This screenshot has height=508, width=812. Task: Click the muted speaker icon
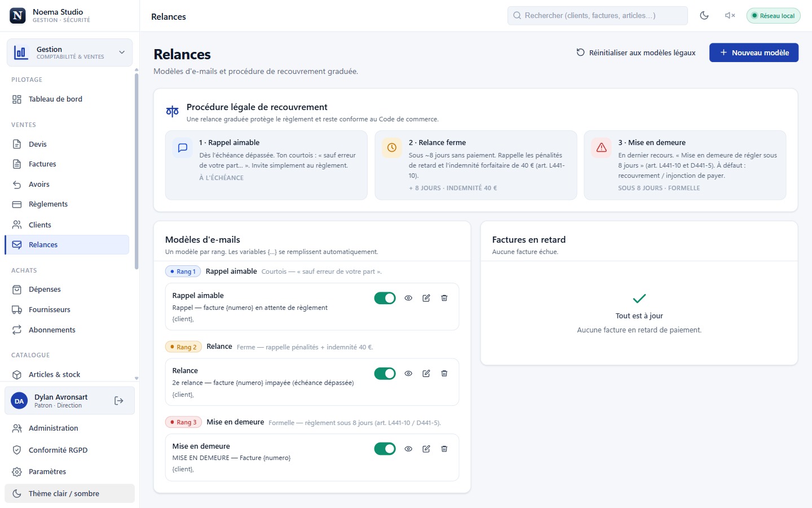click(x=730, y=16)
